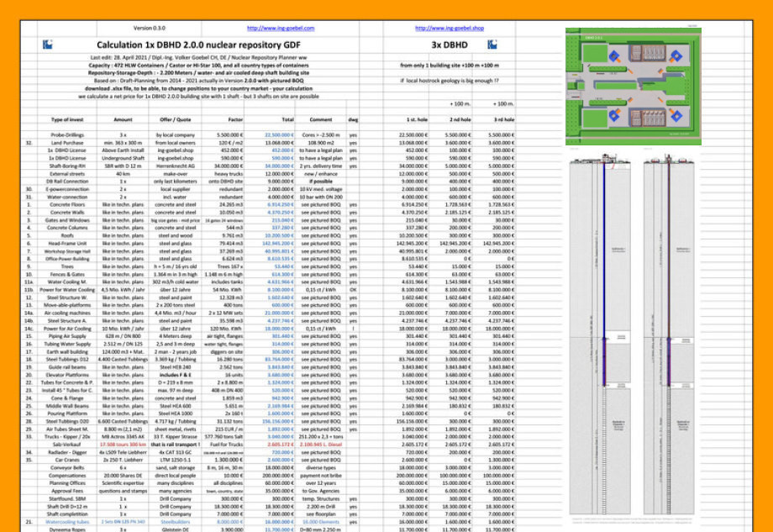Click the '3 rd hole' column header
The image size is (773, 532).
[503, 120]
